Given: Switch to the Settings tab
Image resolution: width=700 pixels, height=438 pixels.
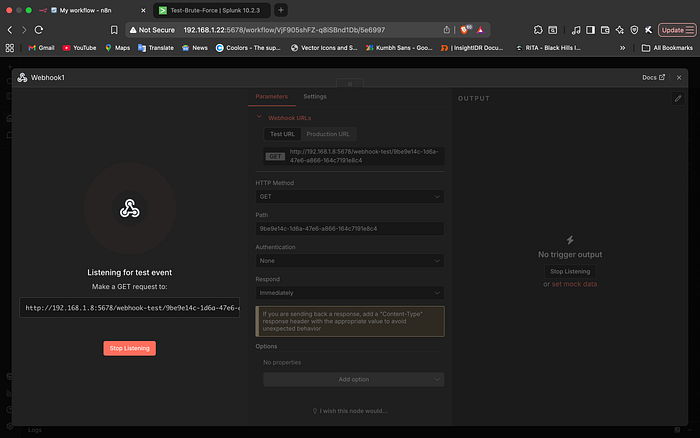Looking at the screenshot, I should 315,96.
